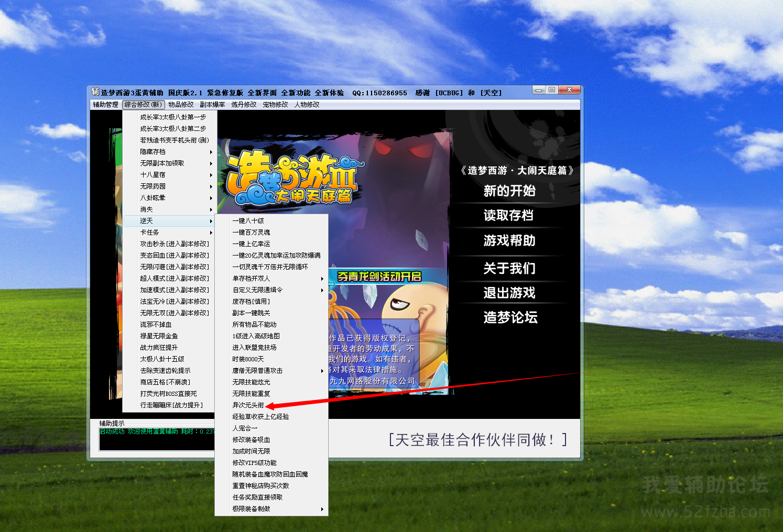Choose 超人模式[进入副本修改] option
Screen dimensions: 783x532
(169, 279)
